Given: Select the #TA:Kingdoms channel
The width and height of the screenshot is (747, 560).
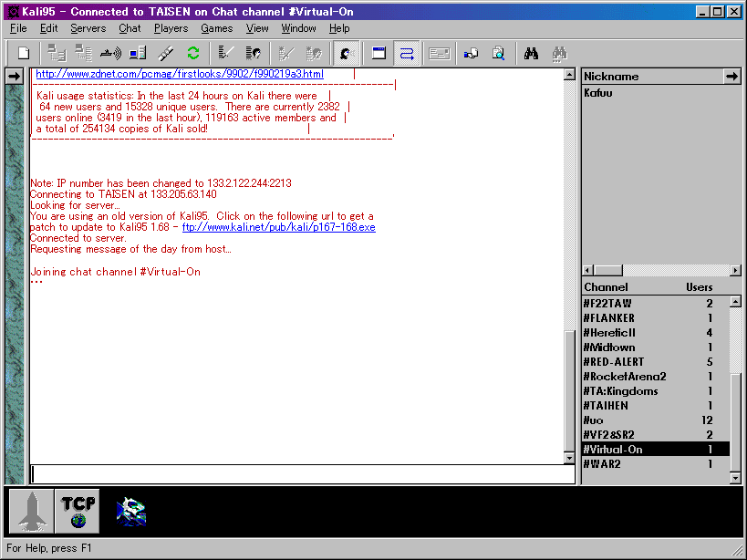Looking at the screenshot, I should (656, 391).
